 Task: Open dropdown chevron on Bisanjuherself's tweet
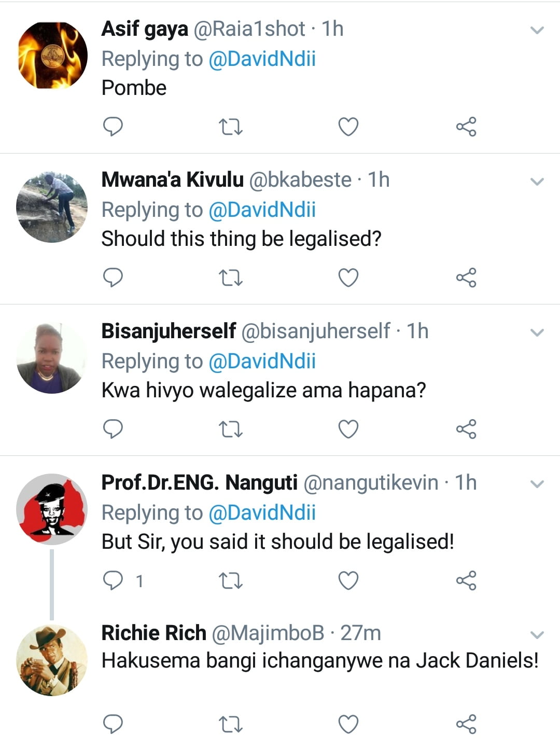point(537,332)
